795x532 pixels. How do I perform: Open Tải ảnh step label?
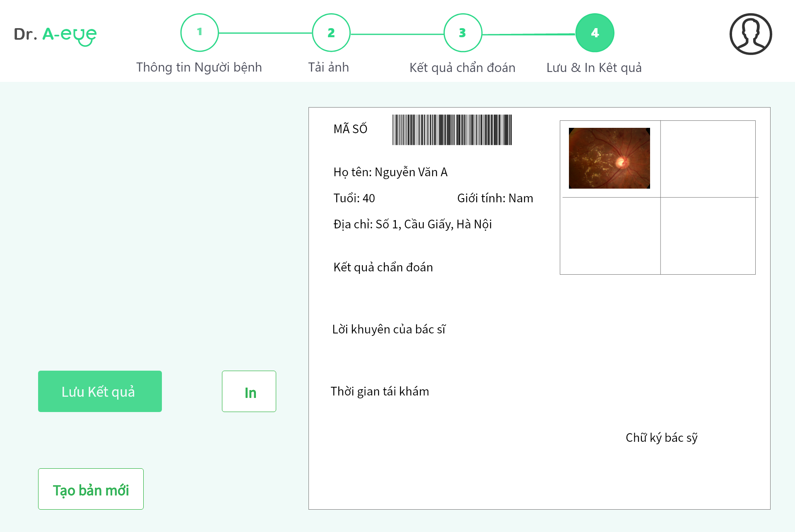pyautogui.click(x=328, y=67)
